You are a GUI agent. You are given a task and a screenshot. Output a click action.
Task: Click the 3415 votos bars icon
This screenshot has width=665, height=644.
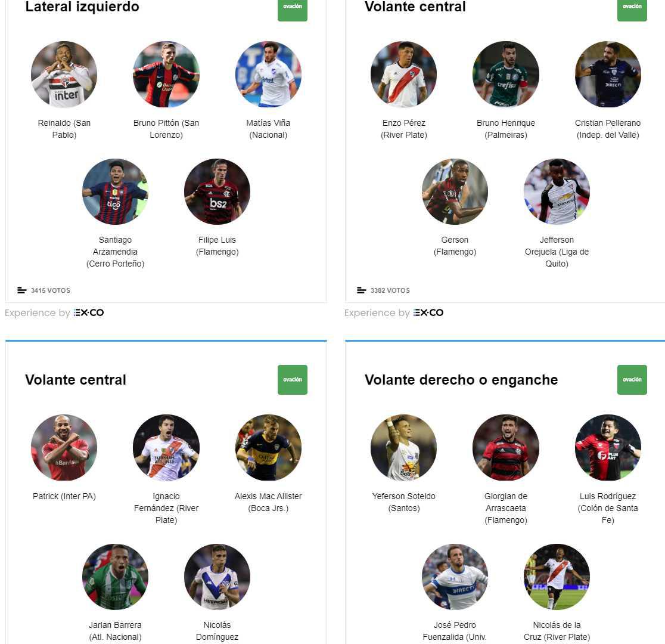(21, 290)
